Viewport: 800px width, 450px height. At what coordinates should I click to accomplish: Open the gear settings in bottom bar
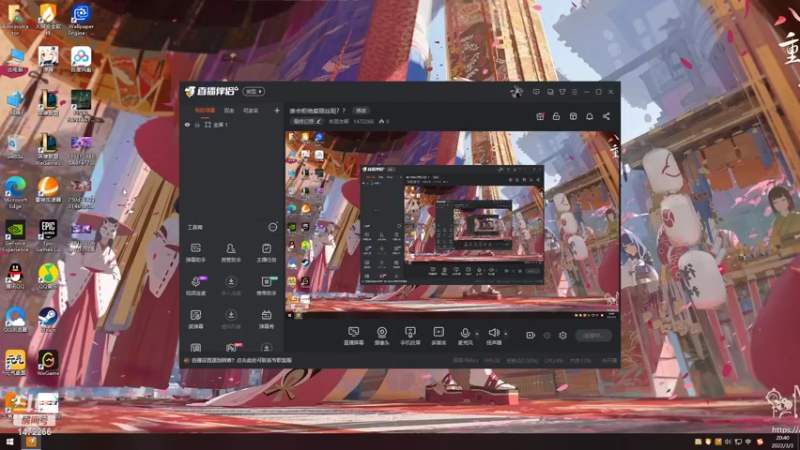(x=563, y=335)
